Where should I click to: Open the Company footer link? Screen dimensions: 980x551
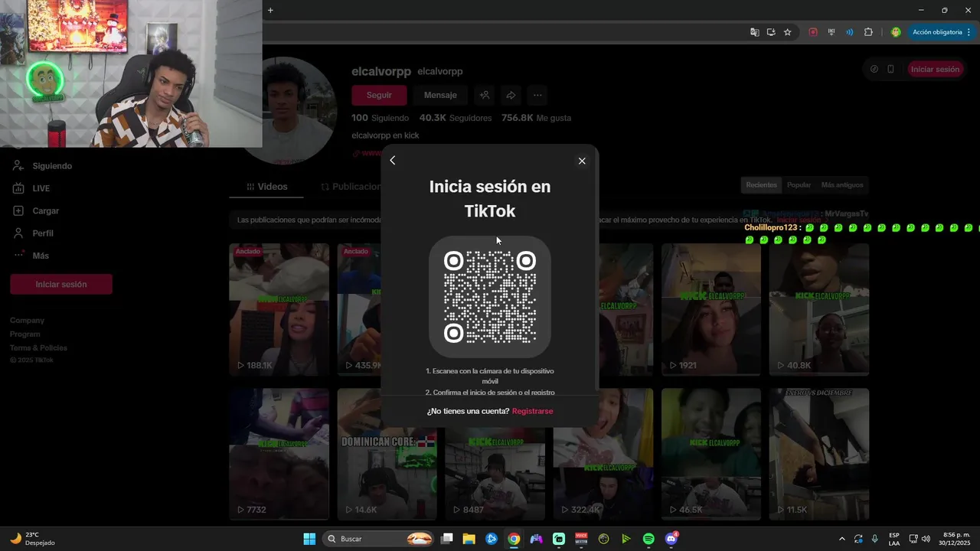[x=28, y=321]
